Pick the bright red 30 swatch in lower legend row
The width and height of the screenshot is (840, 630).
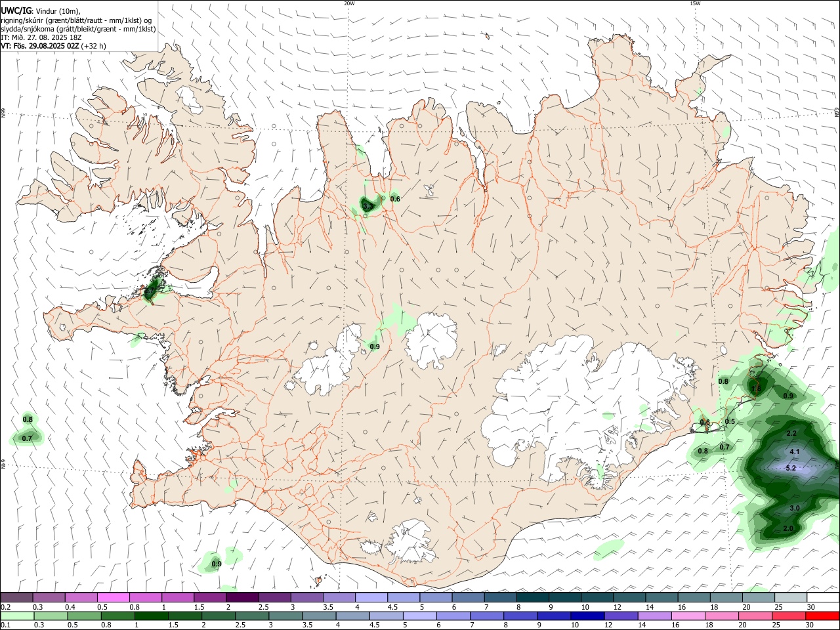pyautogui.click(x=822, y=616)
